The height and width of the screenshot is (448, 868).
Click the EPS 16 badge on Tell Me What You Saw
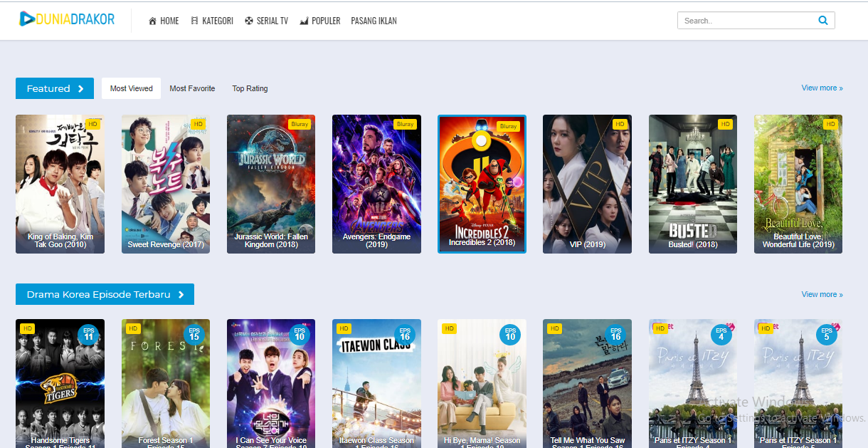[615, 335]
